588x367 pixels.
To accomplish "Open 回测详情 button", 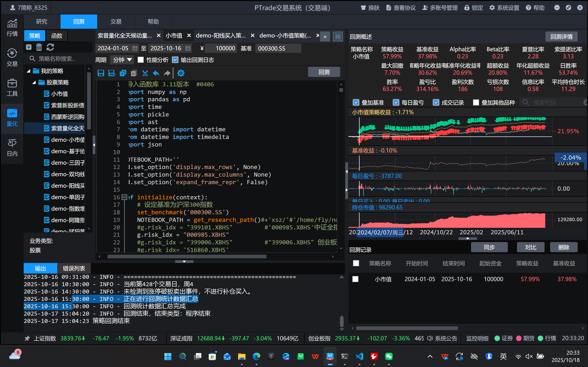I will [561, 37].
